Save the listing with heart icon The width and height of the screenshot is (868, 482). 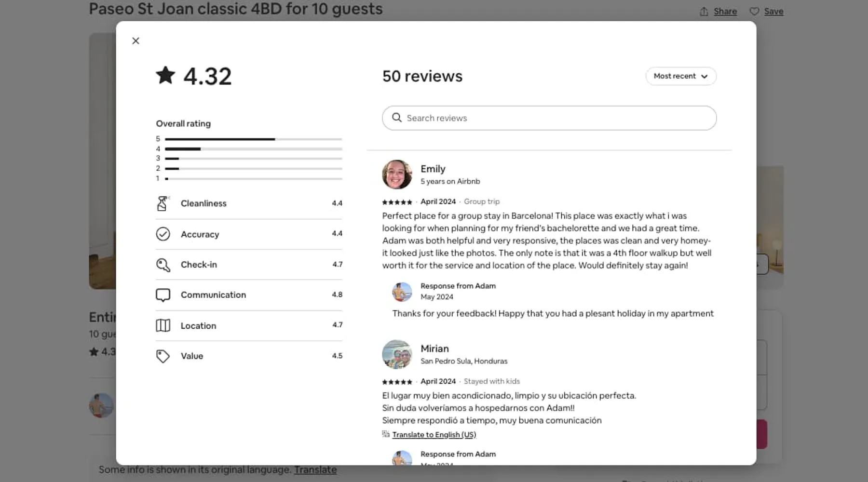click(x=767, y=12)
